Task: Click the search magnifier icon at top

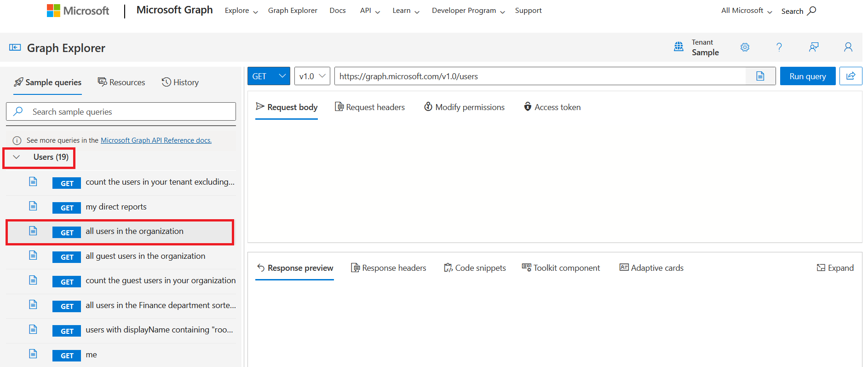Action: point(812,11)
